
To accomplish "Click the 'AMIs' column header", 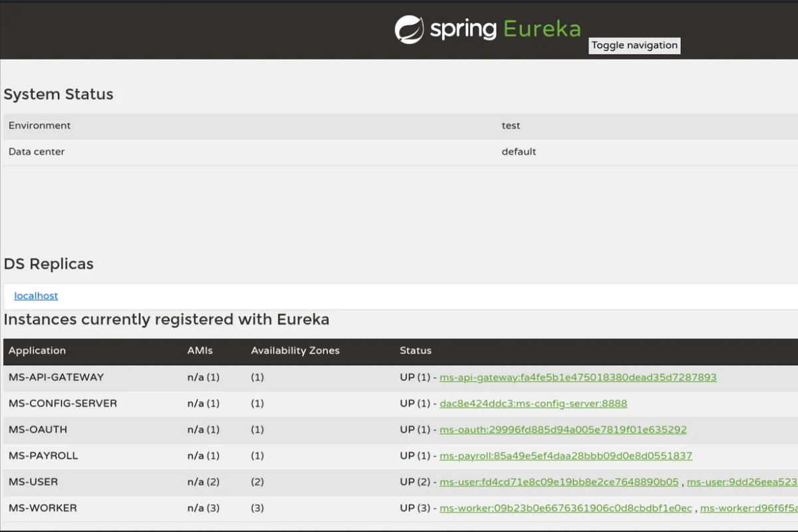I will pos(200,350).
